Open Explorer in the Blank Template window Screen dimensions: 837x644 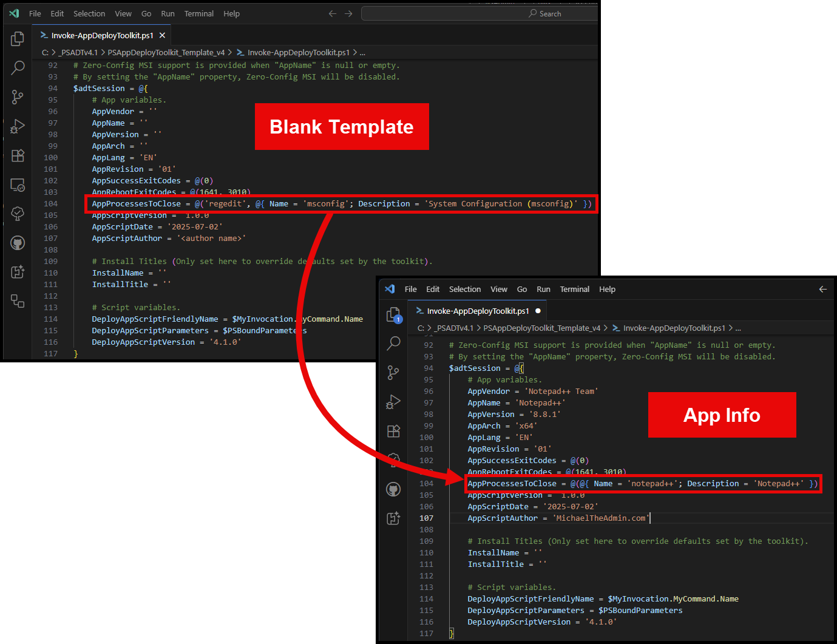pos(18,39)
